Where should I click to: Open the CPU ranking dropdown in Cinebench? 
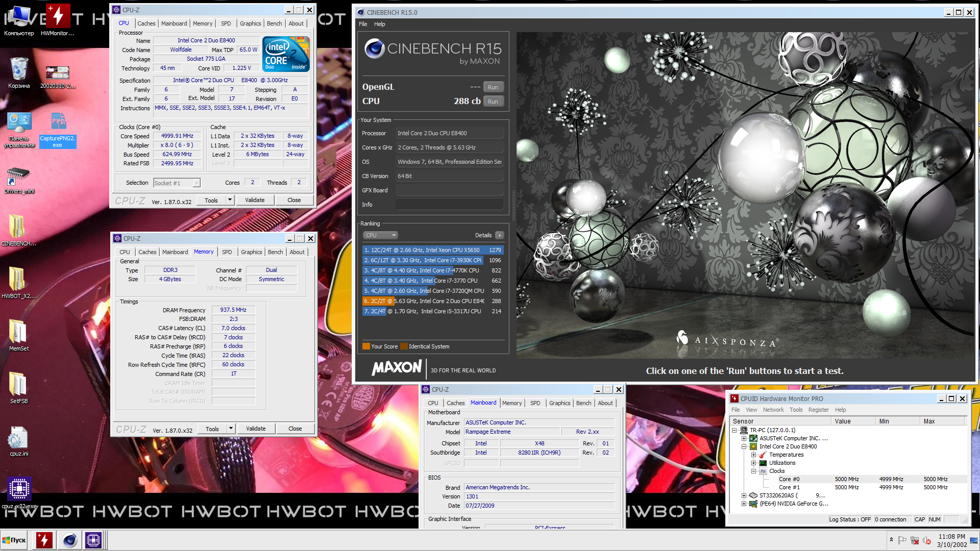380,235
